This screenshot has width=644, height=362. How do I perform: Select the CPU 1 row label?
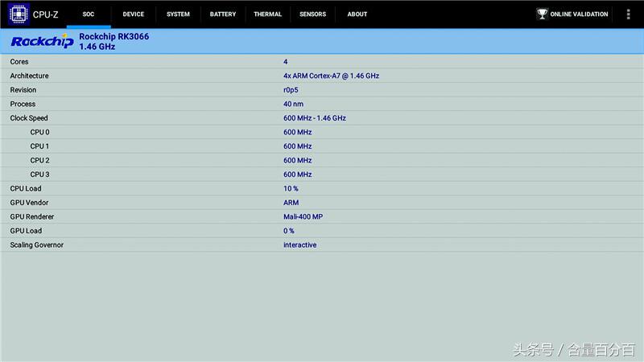click(39, 146)
